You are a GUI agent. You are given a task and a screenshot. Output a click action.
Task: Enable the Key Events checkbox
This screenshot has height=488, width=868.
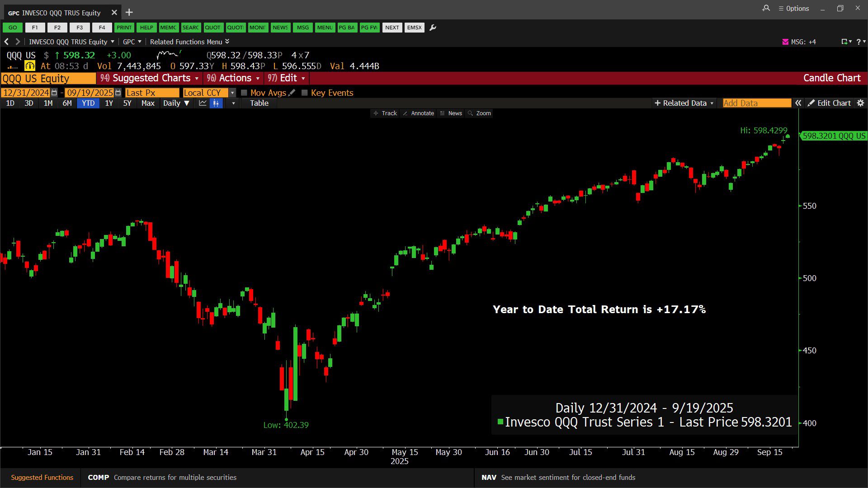point(305,93)
